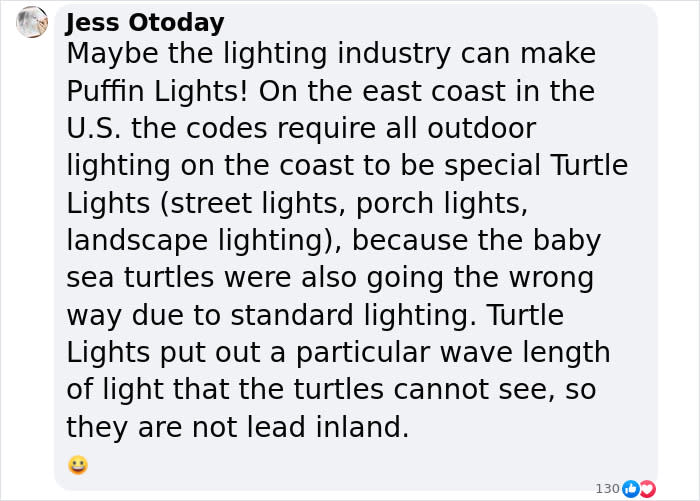Click the words 'wave length' in the comment
700x501 pixels.
(x=525, y=352)
